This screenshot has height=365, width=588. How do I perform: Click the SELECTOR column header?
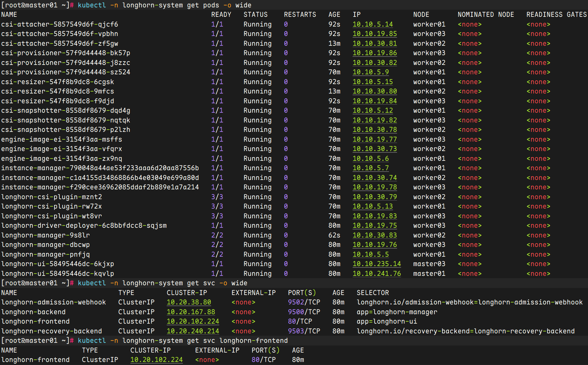point(372,293)
